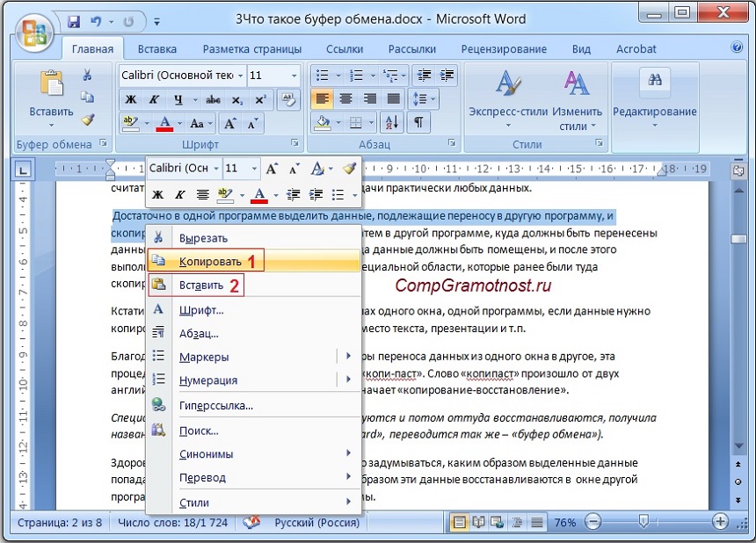Open Font dialog from context menu

point(253,310)
